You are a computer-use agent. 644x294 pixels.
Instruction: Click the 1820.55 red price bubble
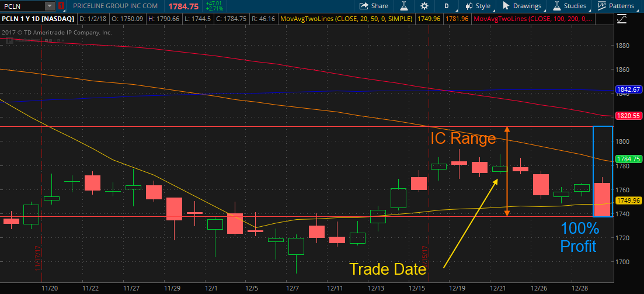[628, 116]
